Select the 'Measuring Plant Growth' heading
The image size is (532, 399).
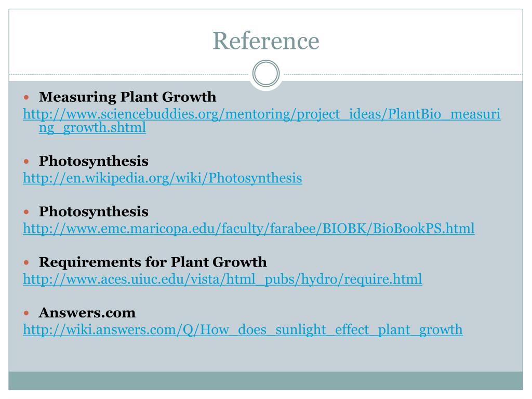tap(128, 97)
